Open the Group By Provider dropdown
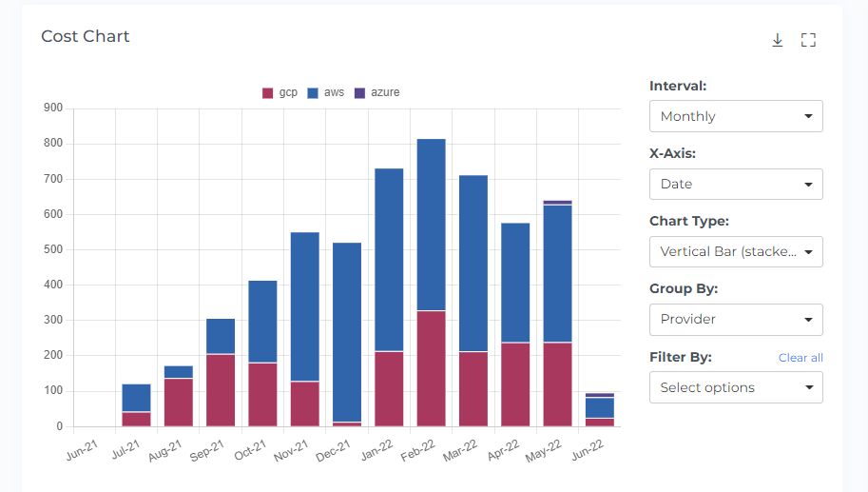The image size is (868, 492). [x=736, y=320]
